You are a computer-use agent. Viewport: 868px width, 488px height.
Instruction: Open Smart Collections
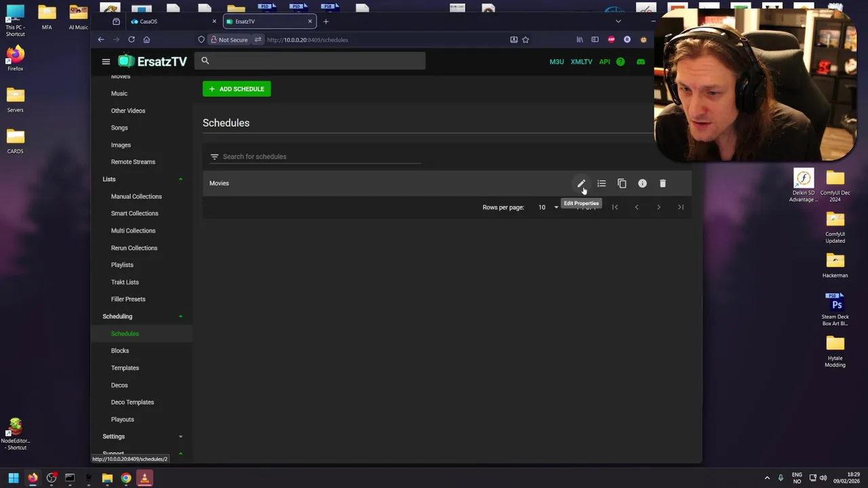coord(134,213)
